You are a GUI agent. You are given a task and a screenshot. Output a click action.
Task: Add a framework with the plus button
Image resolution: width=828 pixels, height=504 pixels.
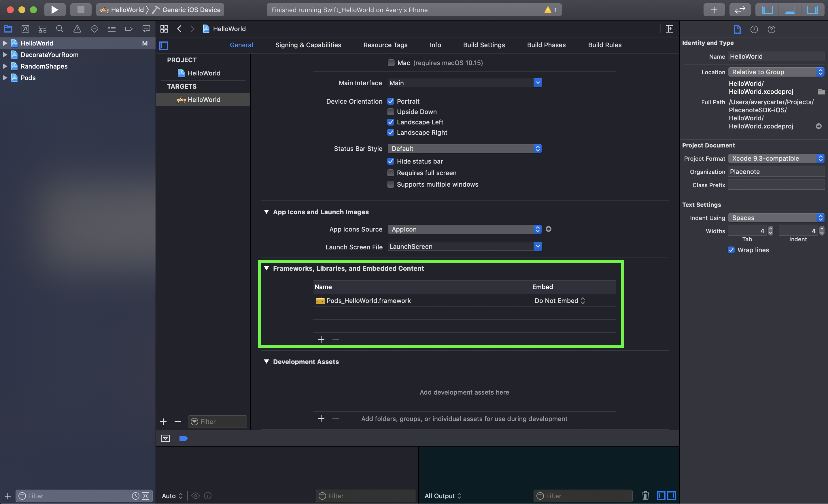[x=321, y=340]
